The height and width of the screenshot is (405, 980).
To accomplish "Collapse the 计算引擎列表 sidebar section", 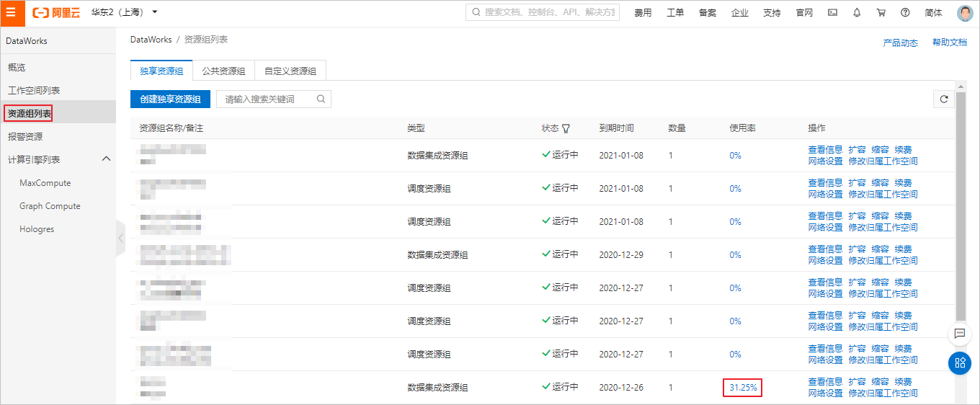I will point(105,159).
